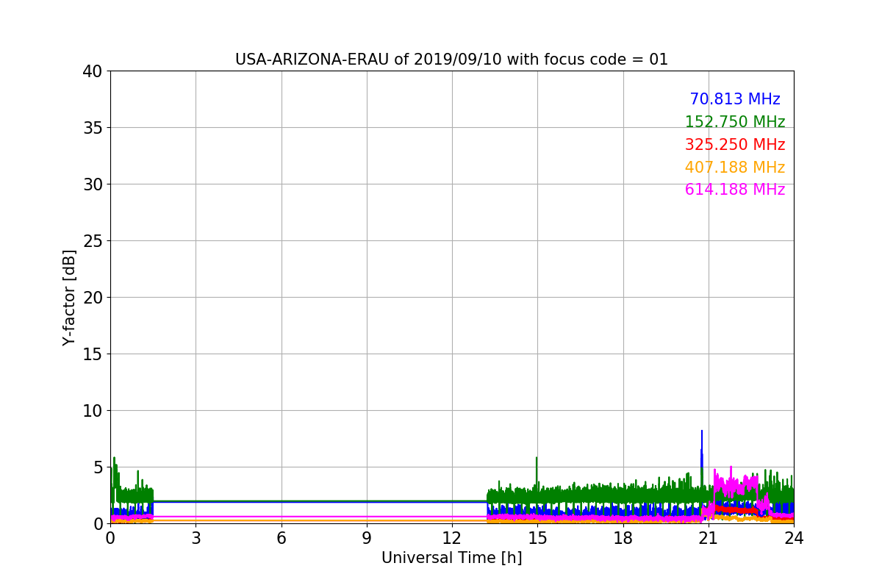Click the 40 tick on Y axis
This screenshot has height=588, width=882.
click(x=92, y=71)
